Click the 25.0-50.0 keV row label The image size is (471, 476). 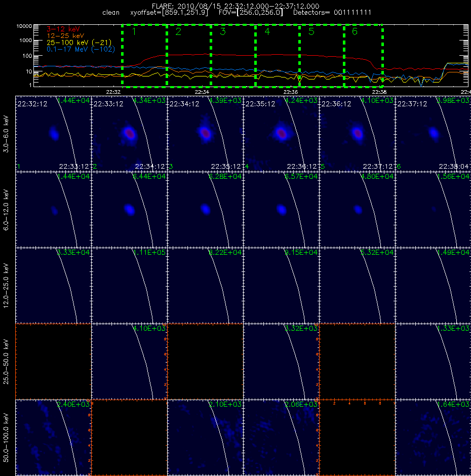tap(6, 362)
